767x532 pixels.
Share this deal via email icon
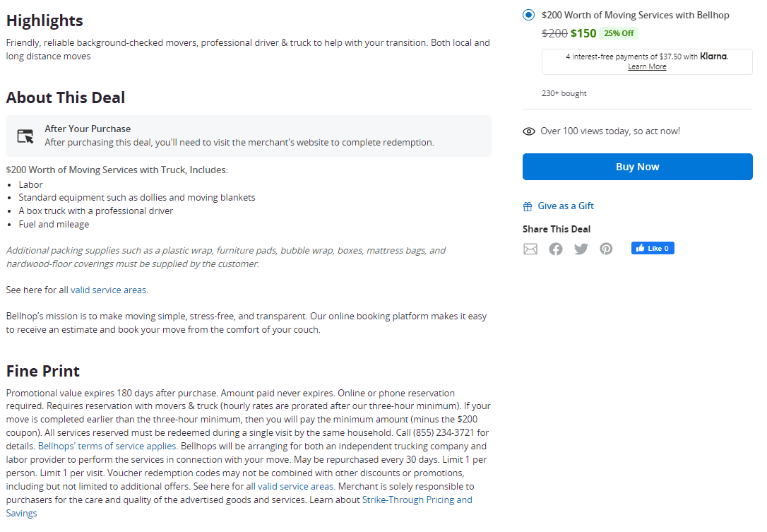pos(530,249)
